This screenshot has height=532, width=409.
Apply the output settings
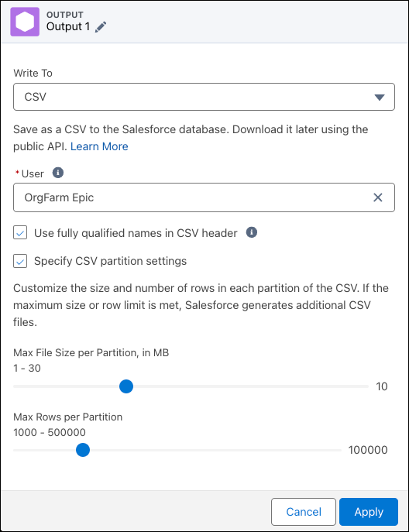[369, 512]
